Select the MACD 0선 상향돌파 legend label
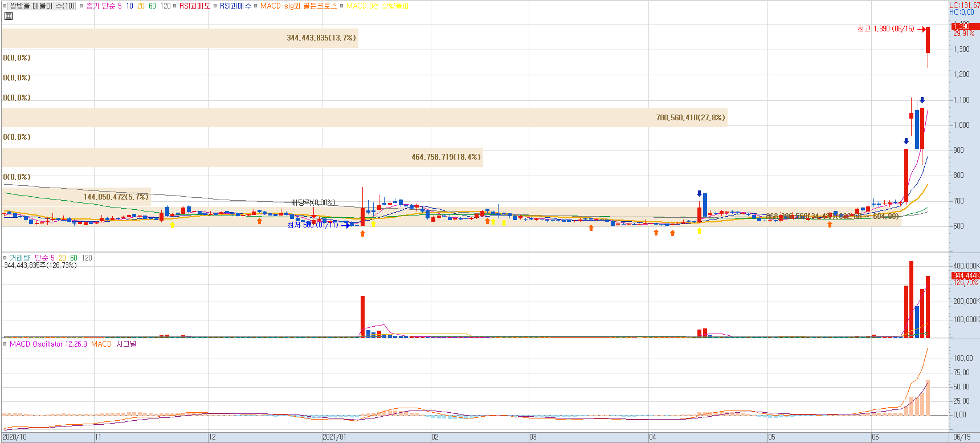980x443 pixels. click(x=378, y=6)
